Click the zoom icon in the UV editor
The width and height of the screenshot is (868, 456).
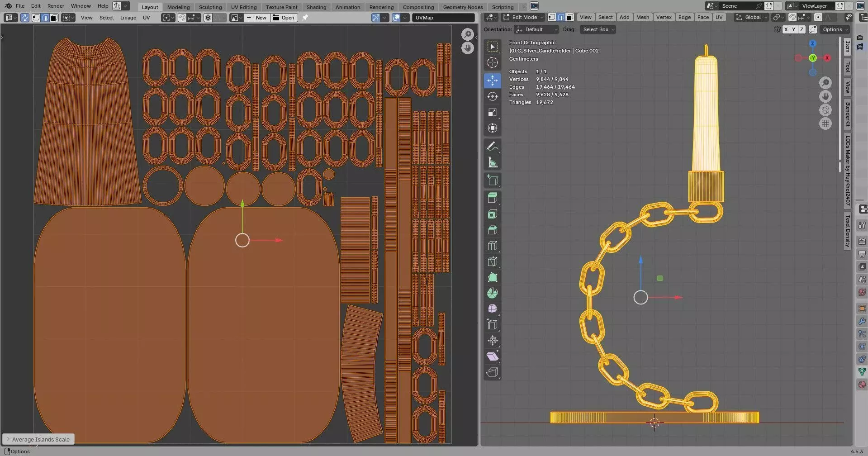click(467, 34)
